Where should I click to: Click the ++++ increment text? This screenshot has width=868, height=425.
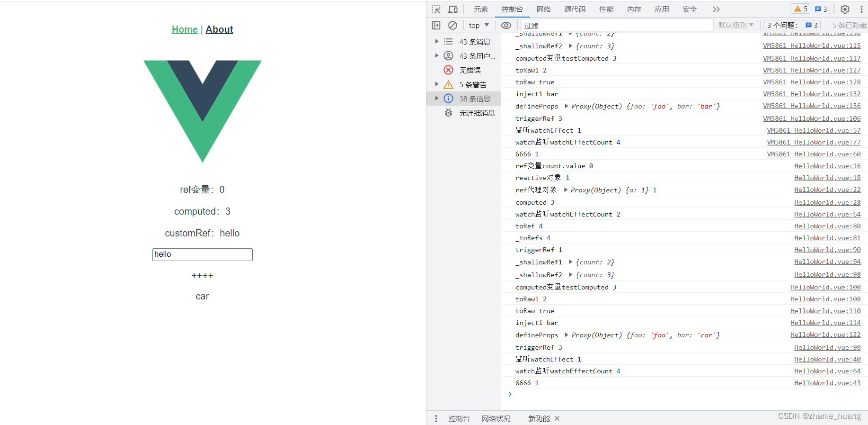pos(202,276)
